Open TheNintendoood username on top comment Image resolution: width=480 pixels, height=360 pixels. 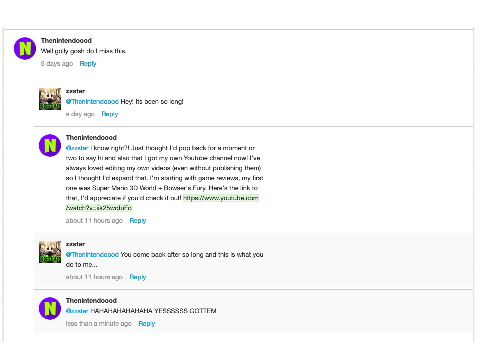tap(66, 41)
